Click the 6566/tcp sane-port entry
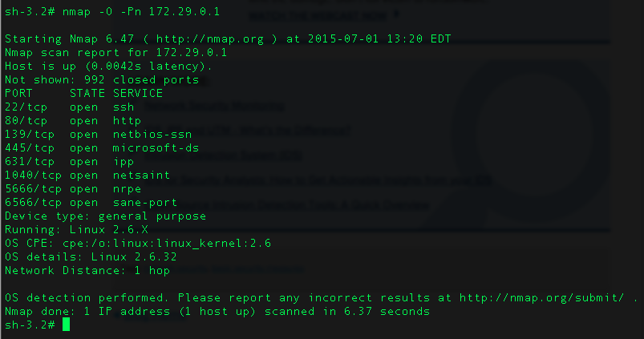Image resolution: width=644 pixels, height=339 pixels. (x=91, y=202)
